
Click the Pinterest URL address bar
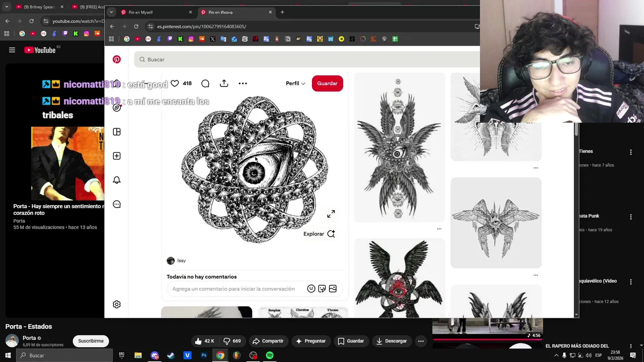[312, 26]
